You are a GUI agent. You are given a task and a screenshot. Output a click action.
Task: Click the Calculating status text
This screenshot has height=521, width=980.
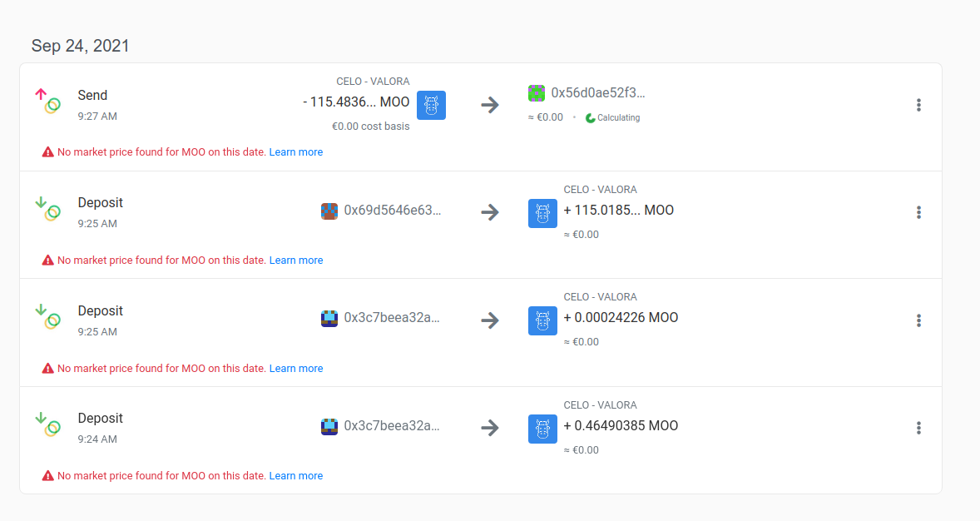pos(619,117)
